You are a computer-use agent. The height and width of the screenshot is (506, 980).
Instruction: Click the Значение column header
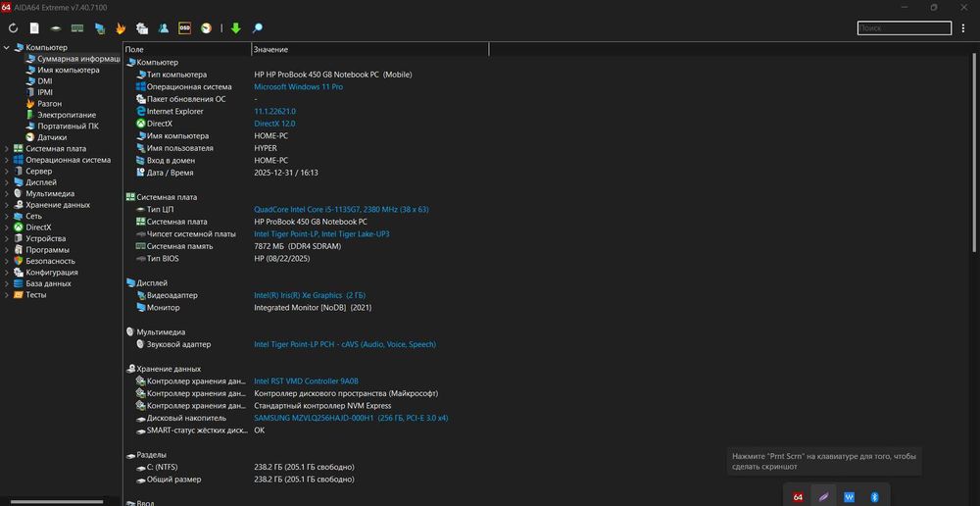(x=270, y=49)
